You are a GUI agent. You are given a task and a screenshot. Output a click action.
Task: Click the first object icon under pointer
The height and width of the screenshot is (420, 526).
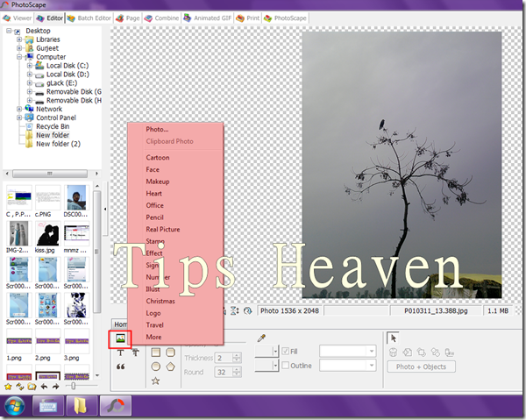pos(393,352)
